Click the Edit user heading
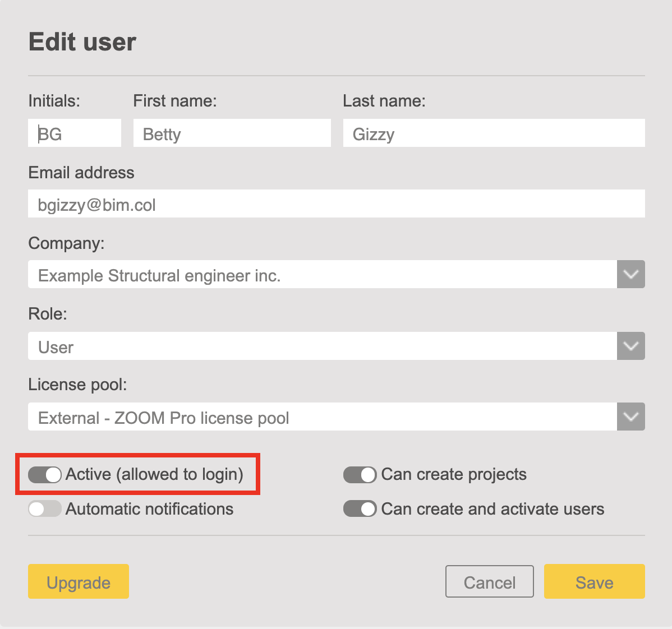The width and height of the screenshot is (672, 629). pyautogui.click(x=82, y=42)
